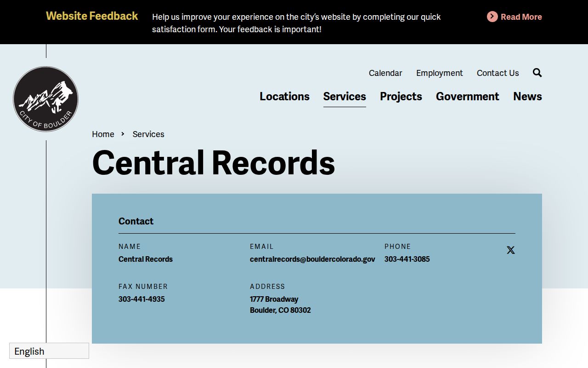Click the Central Records page title
The height and width of the screenshot is (368, 588).
214,162
